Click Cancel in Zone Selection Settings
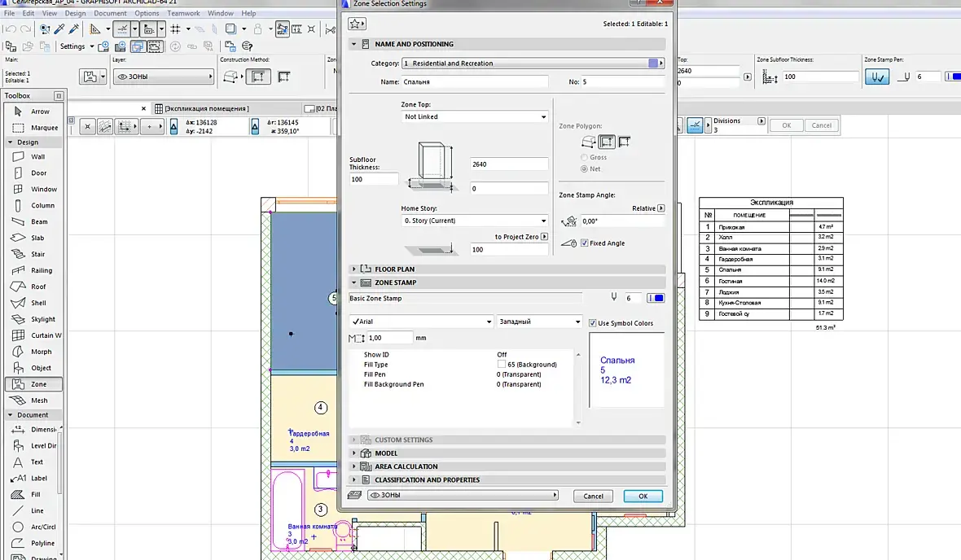The height and width of the screenshot is (560, 961). (593, 497)
